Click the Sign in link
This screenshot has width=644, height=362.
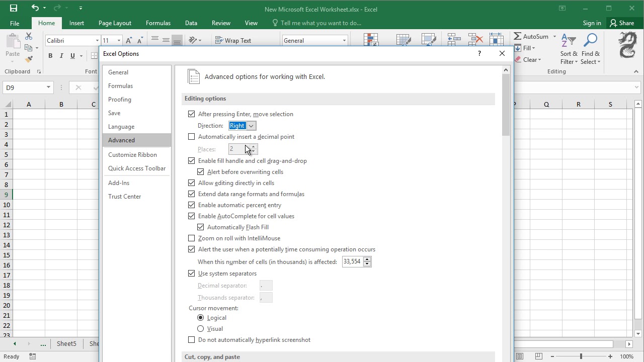pyautogui.click(x=592, y=23)
